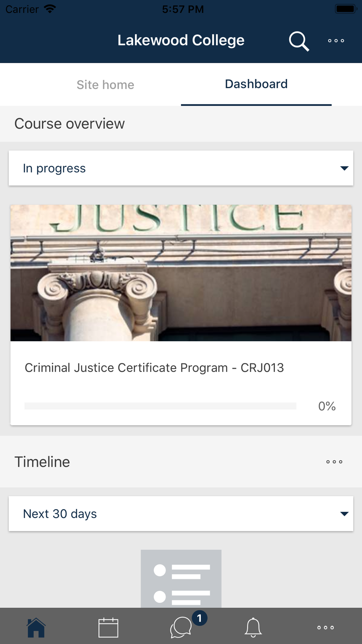Click the Lakewood College title
The width and height of the screenshot is (362, 644).
(x=181, y=40)
